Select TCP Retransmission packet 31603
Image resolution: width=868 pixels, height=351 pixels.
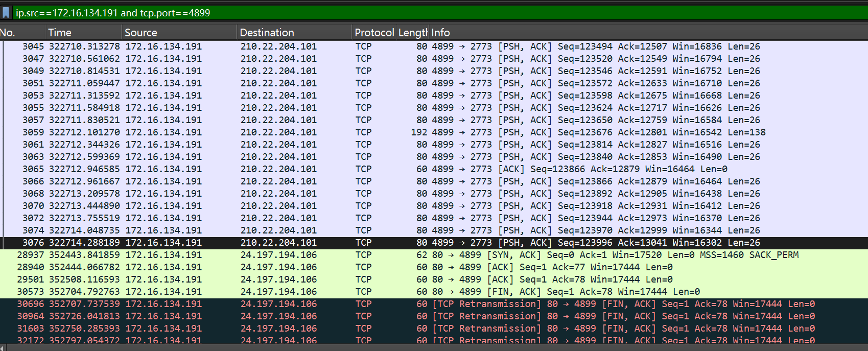click(434, 329)
